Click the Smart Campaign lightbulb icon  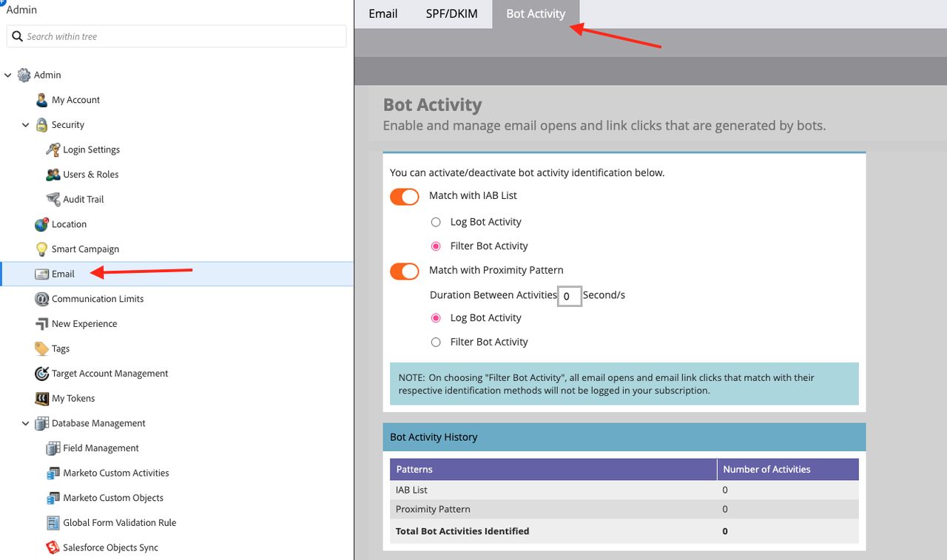coord(42,249)
